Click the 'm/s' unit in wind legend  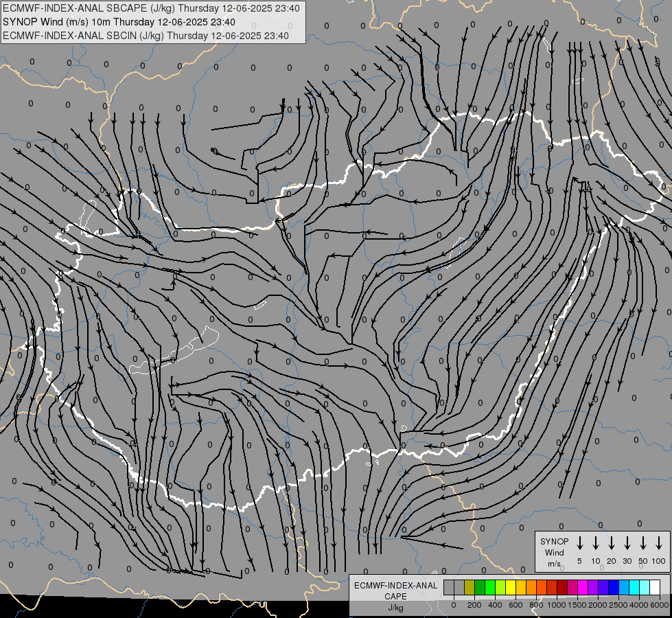(554, 564)
